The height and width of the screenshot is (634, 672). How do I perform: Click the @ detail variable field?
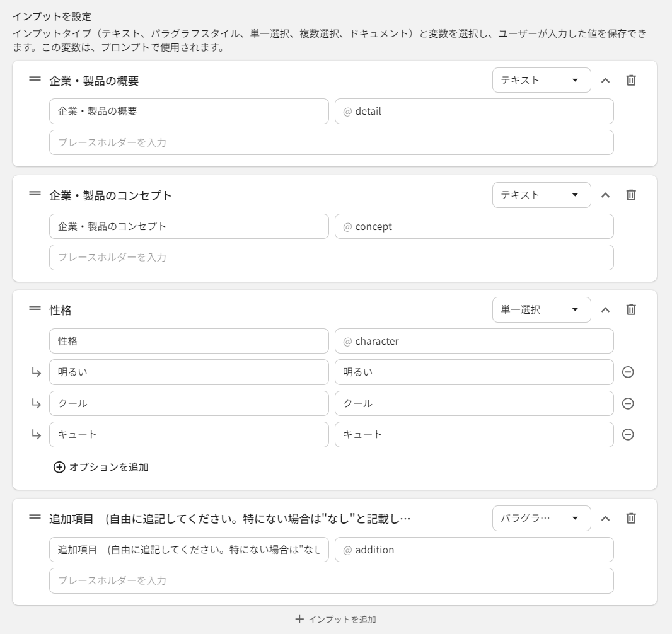click(x=474, y=112)
